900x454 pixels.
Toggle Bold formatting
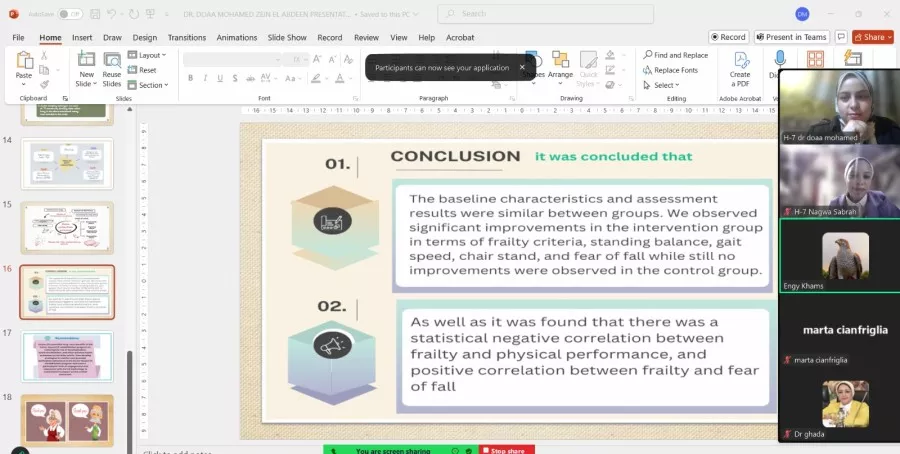(x=190, y=78)
